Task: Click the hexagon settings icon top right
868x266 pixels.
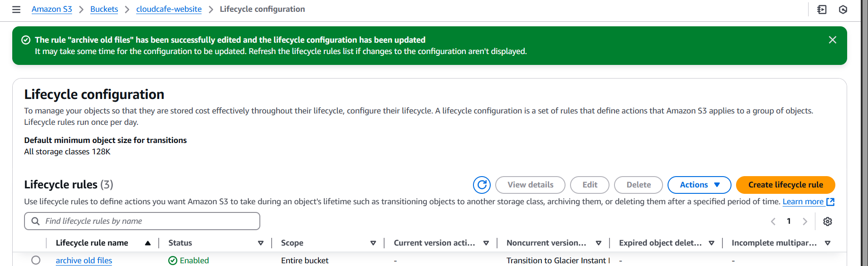Action: click(843, 10)
